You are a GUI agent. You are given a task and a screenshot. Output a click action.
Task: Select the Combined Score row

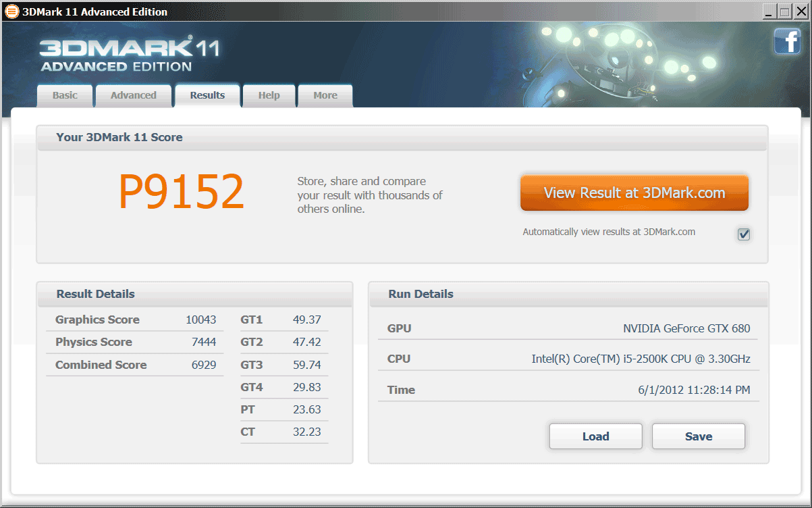click(135, 365)
